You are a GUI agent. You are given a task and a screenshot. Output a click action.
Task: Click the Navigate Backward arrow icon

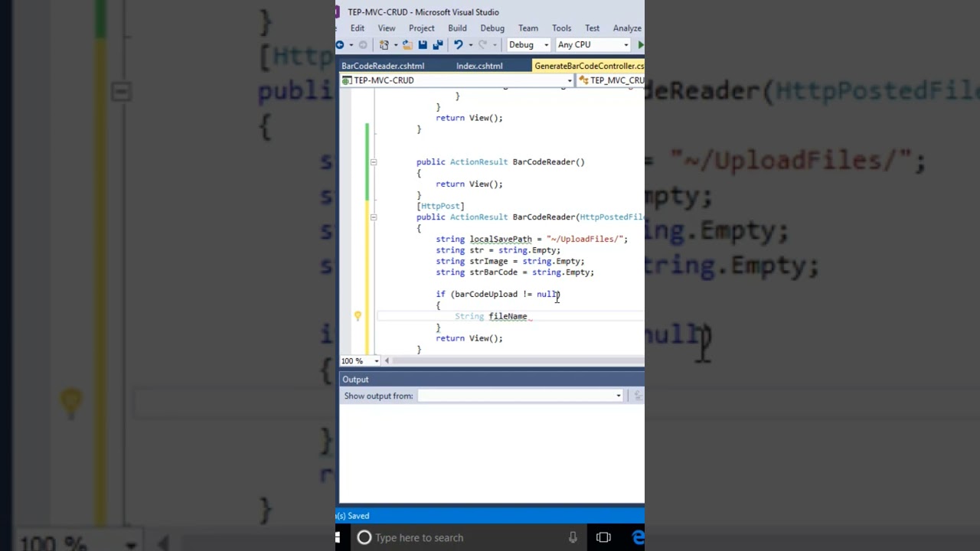click(340, 45)
